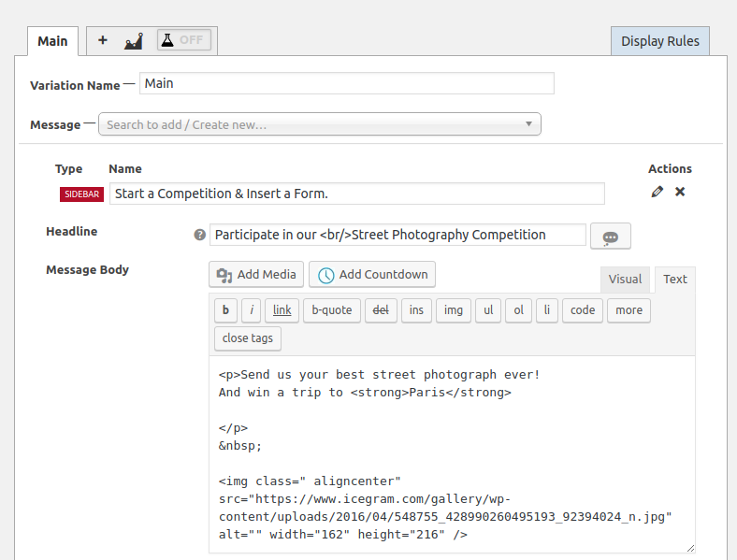Remove message with the X icon
Image resolution: width=737 pixels, height=560 pixels.
(680, 192)
